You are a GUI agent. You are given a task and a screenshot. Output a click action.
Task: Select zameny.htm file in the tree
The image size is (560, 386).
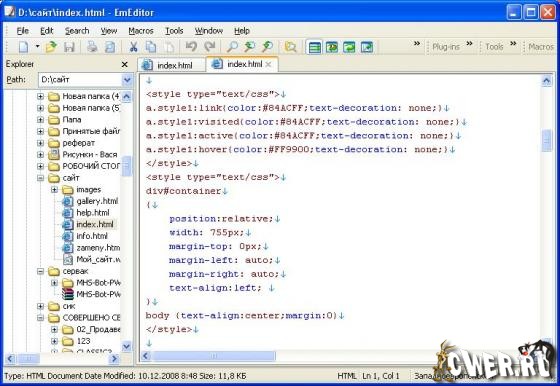pyautogui.click(x=98, y=248)
